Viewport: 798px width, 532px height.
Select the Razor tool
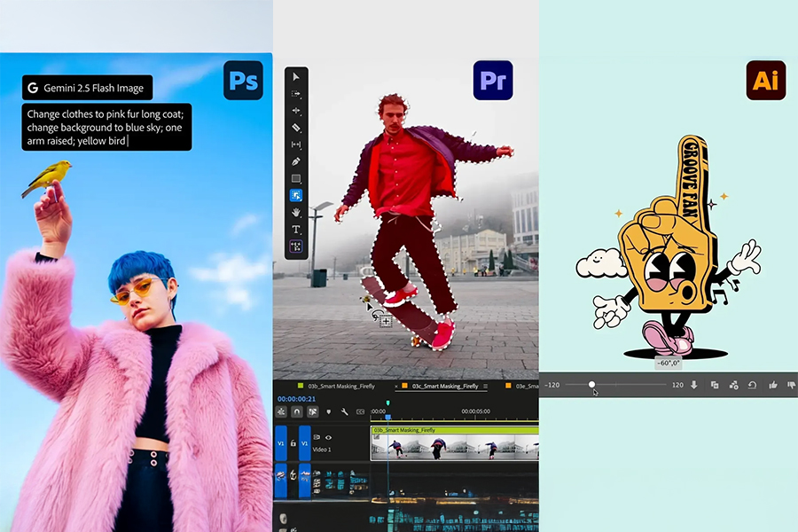pos(296,128)
